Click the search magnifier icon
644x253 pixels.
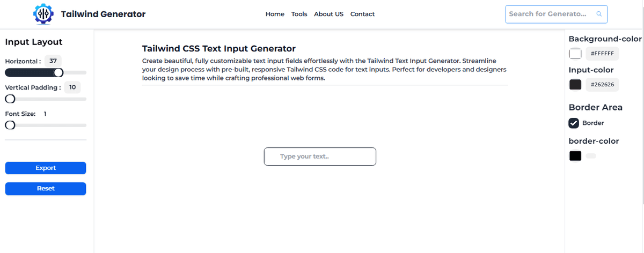(x=599, y=14)
